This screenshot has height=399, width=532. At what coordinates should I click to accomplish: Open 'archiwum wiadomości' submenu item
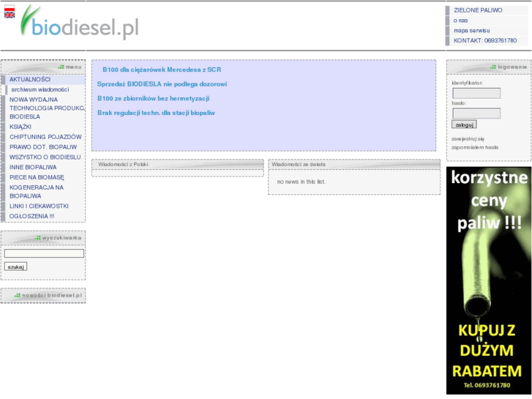pyautogui.click(x=40, y=89)
